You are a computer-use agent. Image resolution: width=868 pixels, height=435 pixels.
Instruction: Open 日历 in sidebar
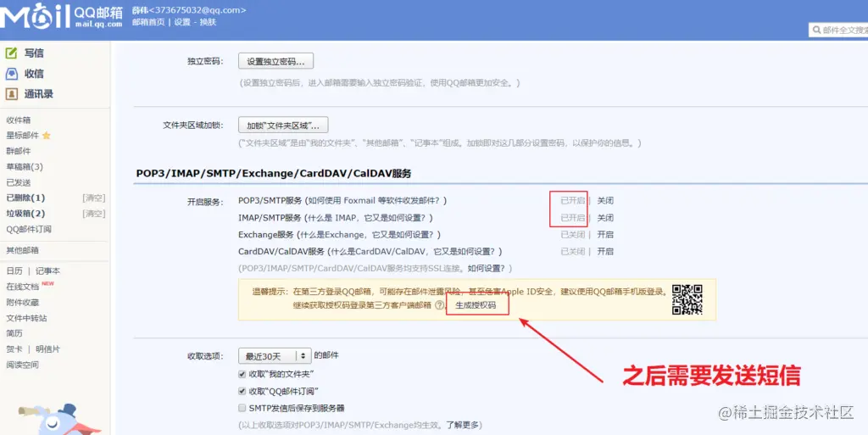(x=14, y=270)
